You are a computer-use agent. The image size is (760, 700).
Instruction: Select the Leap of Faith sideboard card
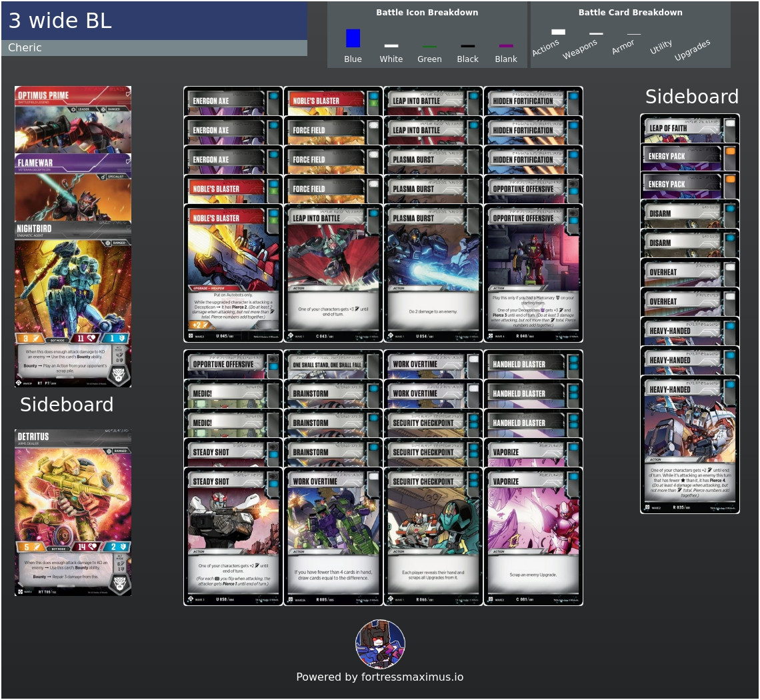tap(690, 128)
